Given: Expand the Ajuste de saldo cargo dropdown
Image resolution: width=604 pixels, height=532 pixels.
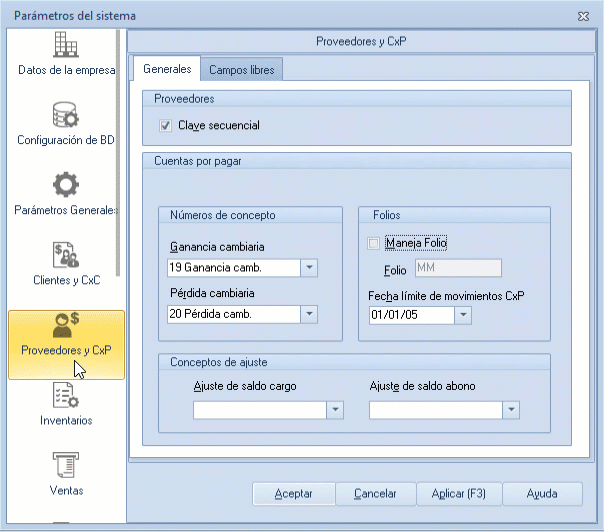Looking at the screenshot, I should tap(335, 410).
